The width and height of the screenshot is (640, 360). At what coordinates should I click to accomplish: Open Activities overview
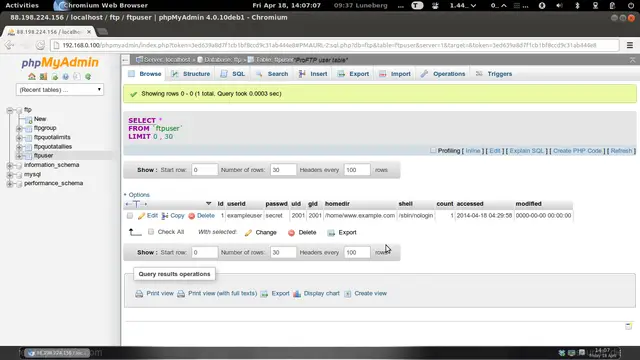(22, 5)
